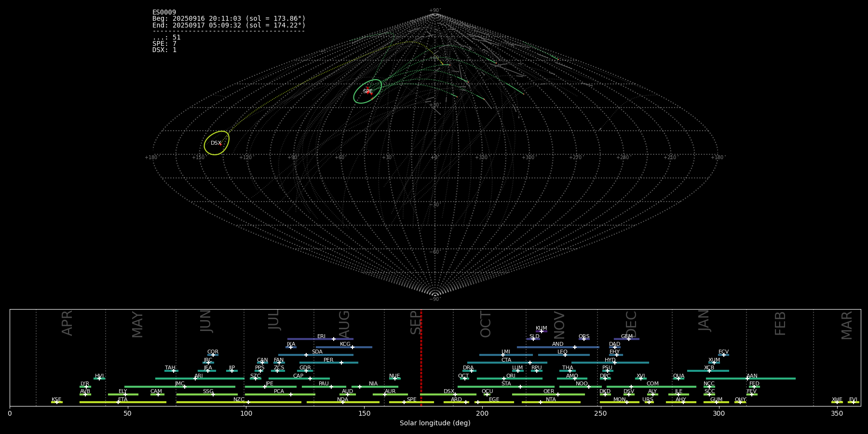Click the XCB shower label in timeline

coord(709,368)
